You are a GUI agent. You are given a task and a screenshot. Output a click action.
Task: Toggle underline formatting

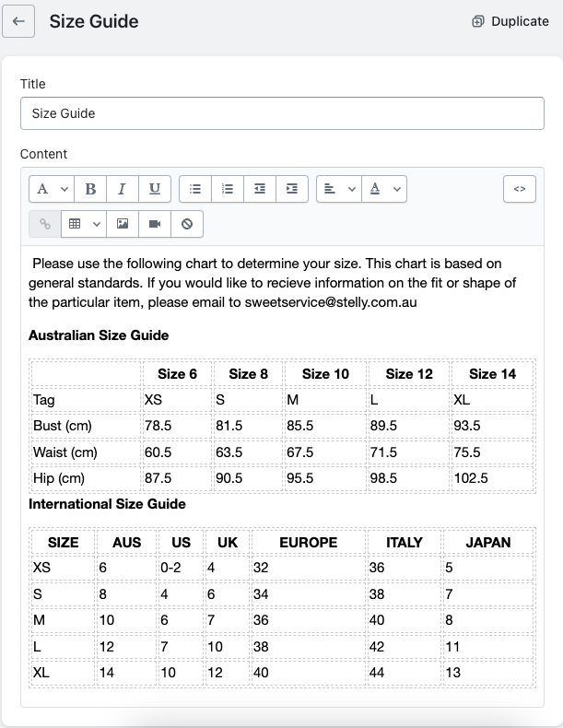pos(154,189)
